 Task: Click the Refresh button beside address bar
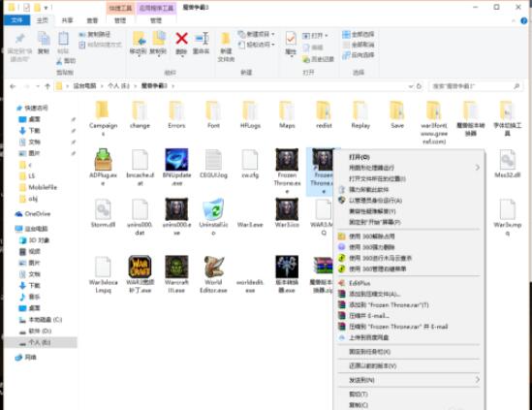tap(419, 86)
